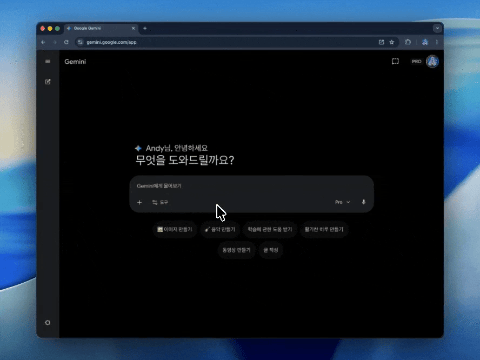Select the 글 작성 suggestion chip
Image resolution: width=480 pixels, height=360 pixels.
coord(271,250)
